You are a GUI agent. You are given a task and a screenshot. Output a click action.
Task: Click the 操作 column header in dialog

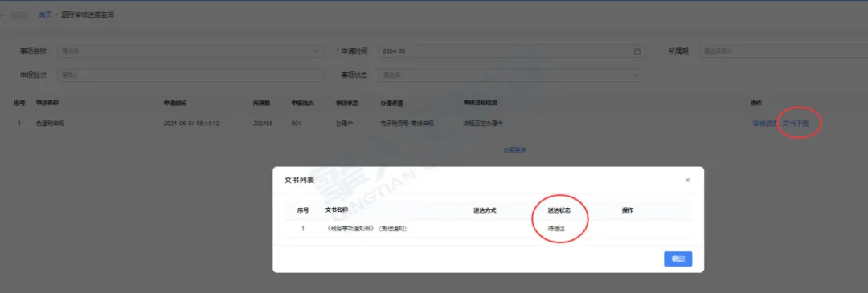tap(628, 210)
